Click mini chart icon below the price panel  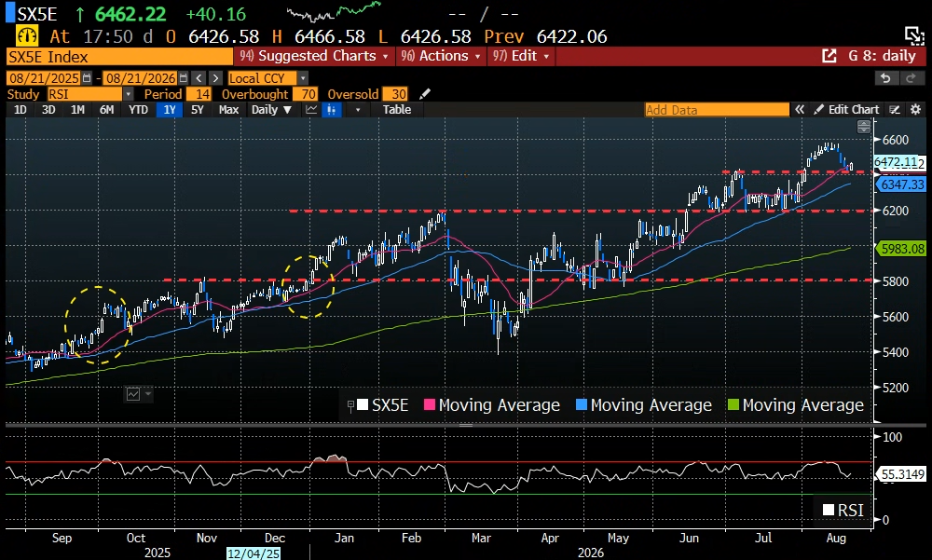(x=133, y=394)
